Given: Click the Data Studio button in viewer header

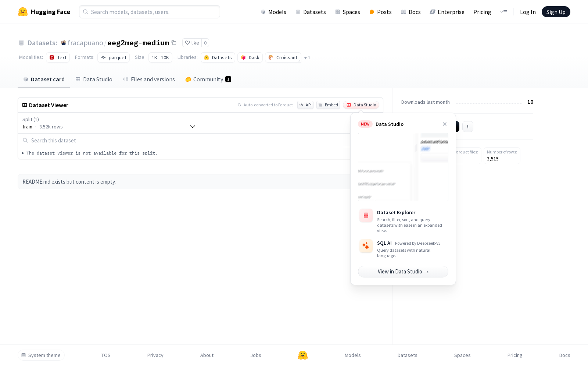Looking at the screenshot, I should (361, 105).
